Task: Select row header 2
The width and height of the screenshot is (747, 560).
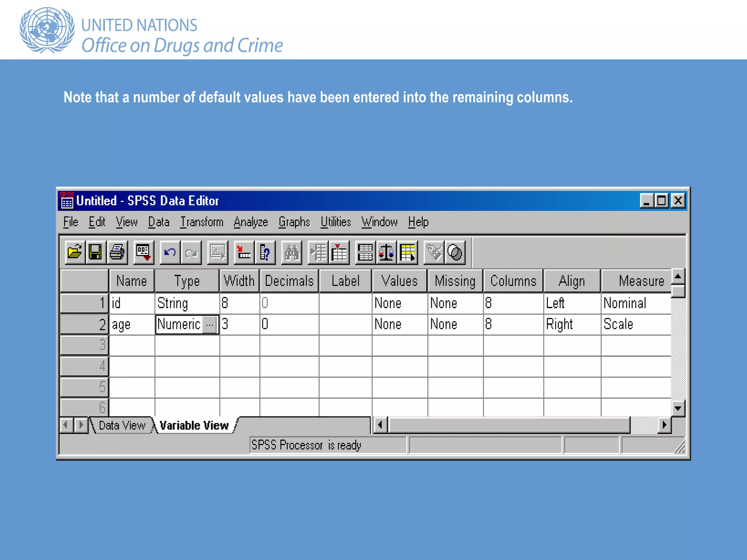Action: [x=84, y=324]
